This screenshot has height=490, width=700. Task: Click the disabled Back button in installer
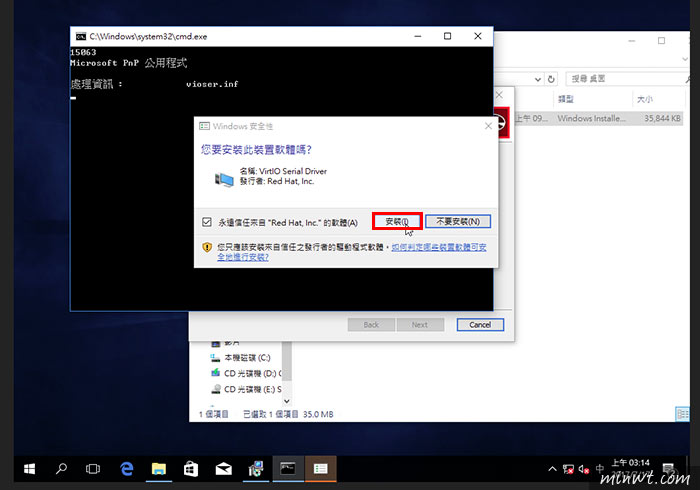(371, 325)
